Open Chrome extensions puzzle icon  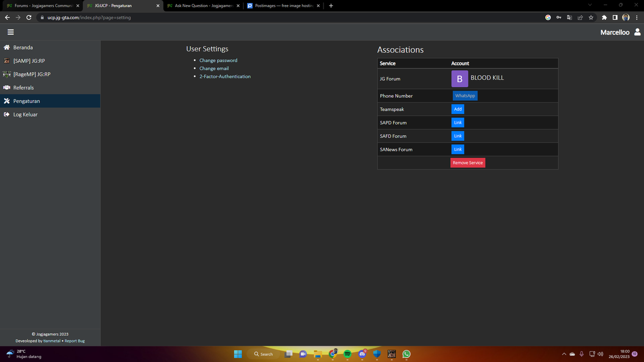tap(604, 17)
